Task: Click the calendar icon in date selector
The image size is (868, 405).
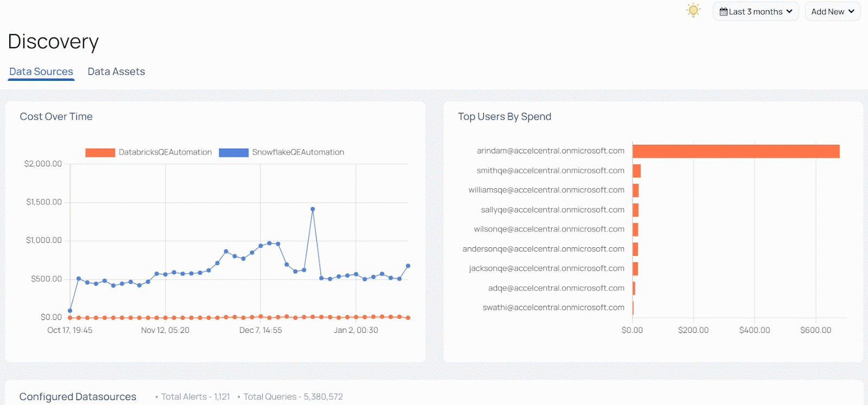Action: tap(723, 12)
